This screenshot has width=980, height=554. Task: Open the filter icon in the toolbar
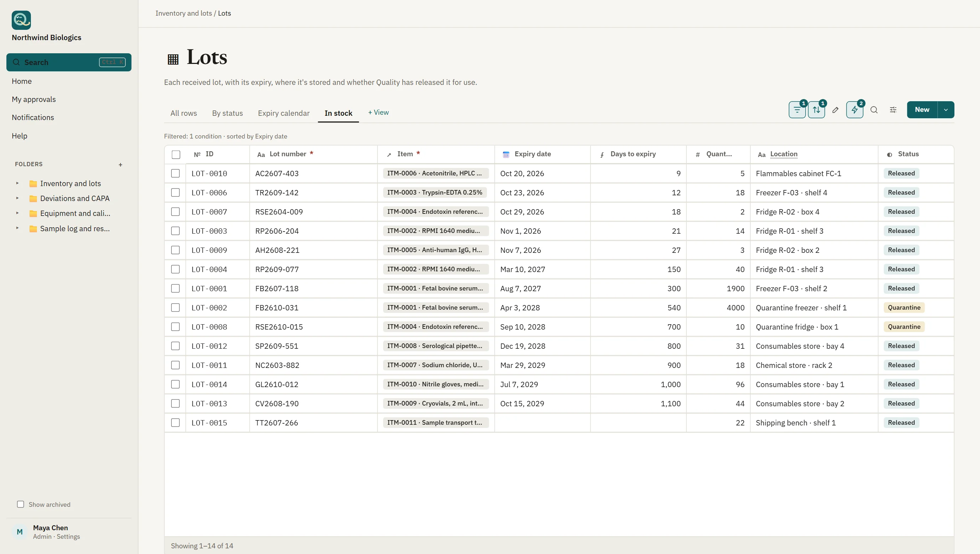[x=797, y=110]
